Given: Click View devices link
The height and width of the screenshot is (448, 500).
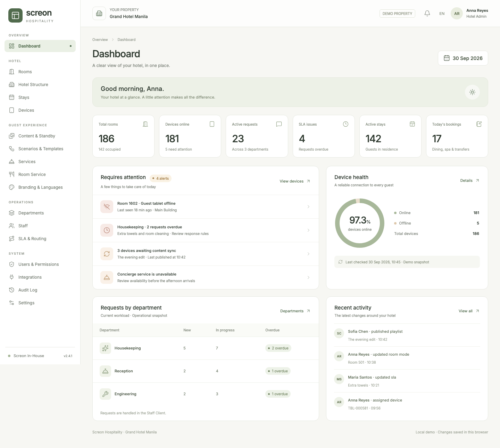Looking at the screenshot, I should point(295,181).
